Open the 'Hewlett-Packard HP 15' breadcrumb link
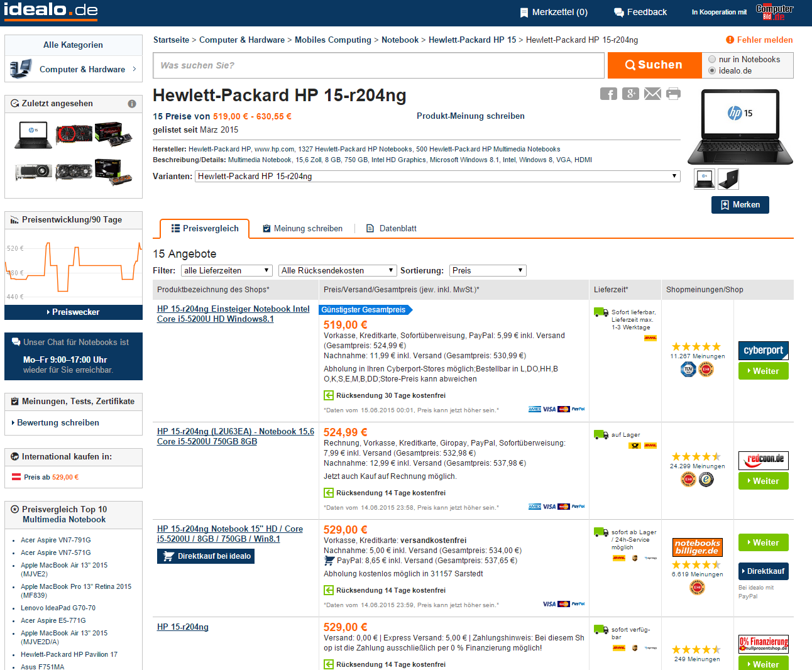812x670 pixels. click(472, 40)
